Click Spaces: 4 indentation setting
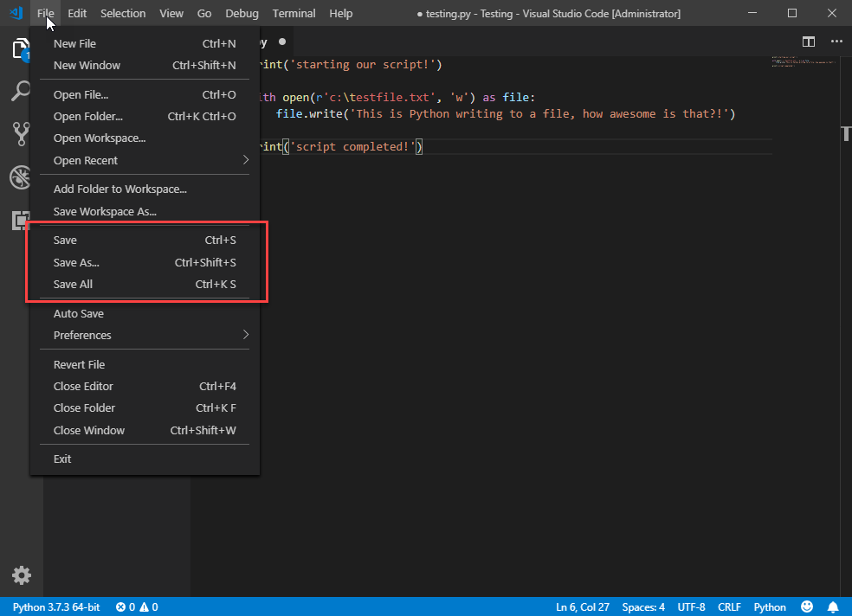852x616 pixels. point(642,606)
